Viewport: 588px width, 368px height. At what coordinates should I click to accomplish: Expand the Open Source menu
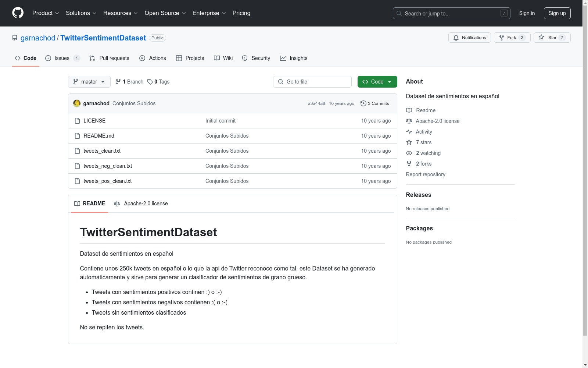tap(165, 13)
